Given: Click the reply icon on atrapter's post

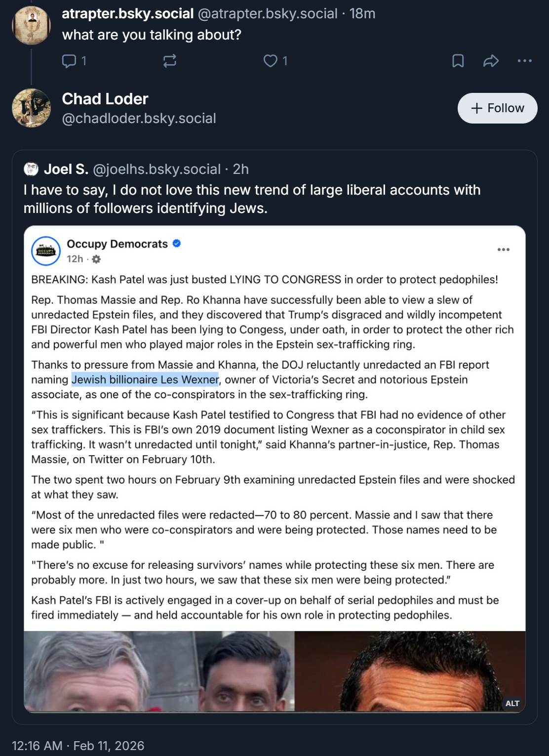Looking at the screenshot, I should click(x=69, y=61).
